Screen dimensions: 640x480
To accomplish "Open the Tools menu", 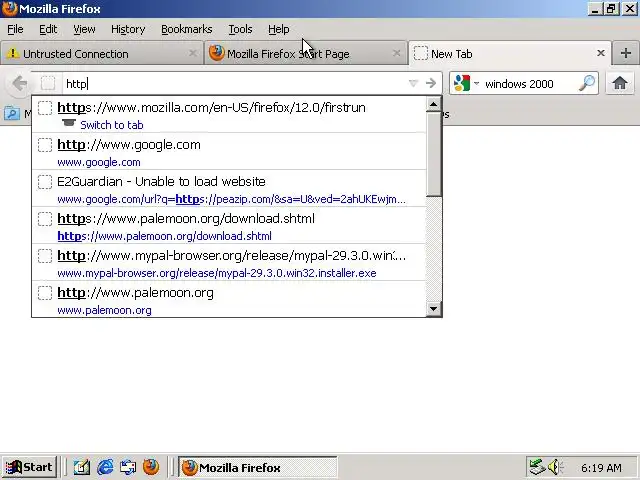I will 240,29.
